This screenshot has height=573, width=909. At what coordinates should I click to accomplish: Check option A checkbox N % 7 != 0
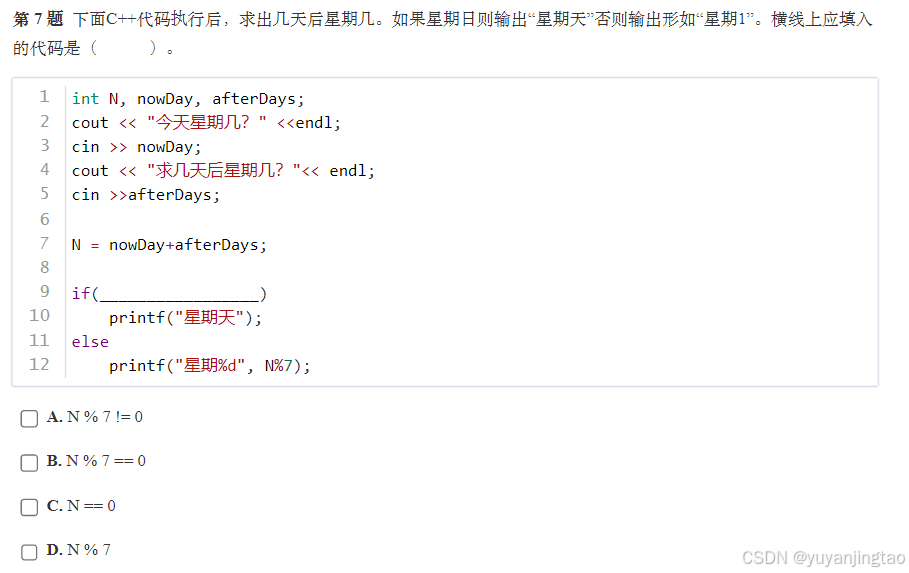pos(29,418)
